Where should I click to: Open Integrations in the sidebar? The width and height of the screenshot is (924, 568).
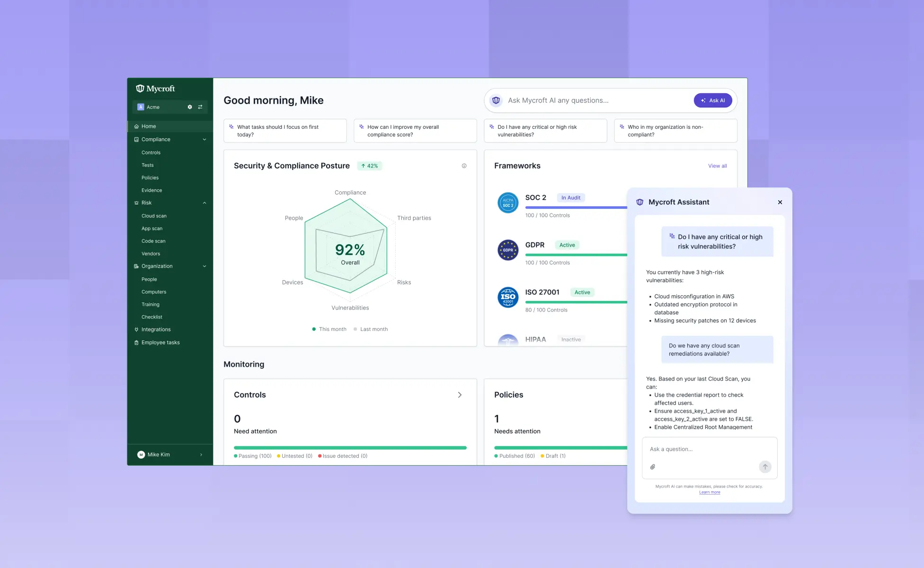point(156,329)
